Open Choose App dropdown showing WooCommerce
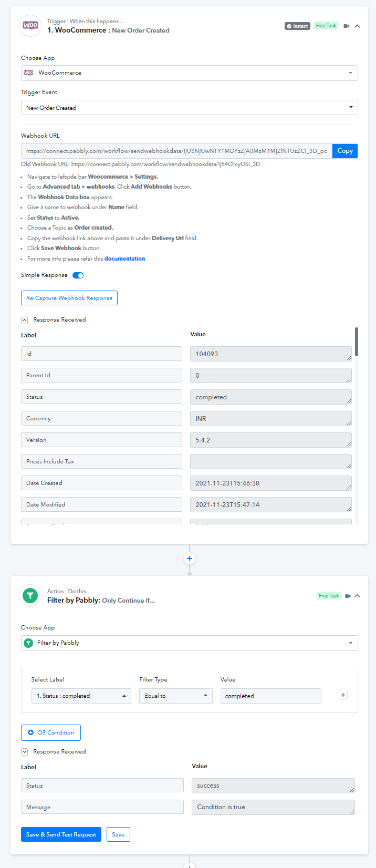Image resolution: width=376 pixels, height=868 pixels. tap(190, 73)
